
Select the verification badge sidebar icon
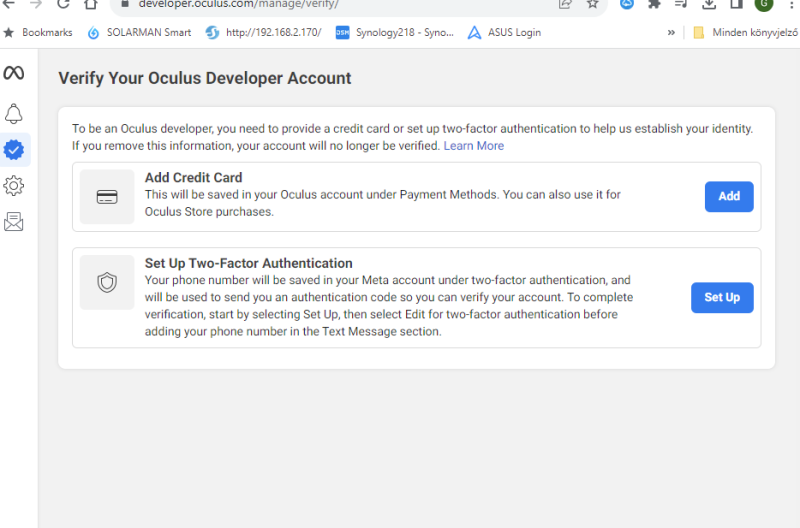pyautogui.click(x=14, y=149)
